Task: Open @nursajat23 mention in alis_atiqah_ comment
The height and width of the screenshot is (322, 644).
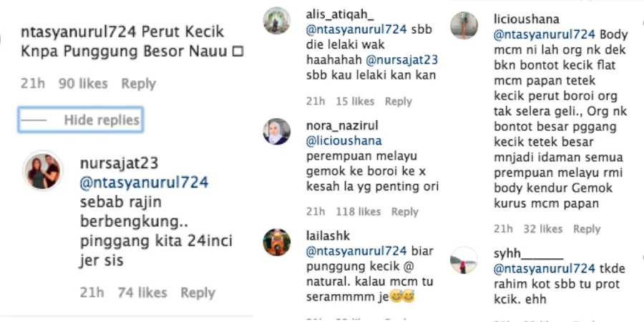Action: click(402, 60)
